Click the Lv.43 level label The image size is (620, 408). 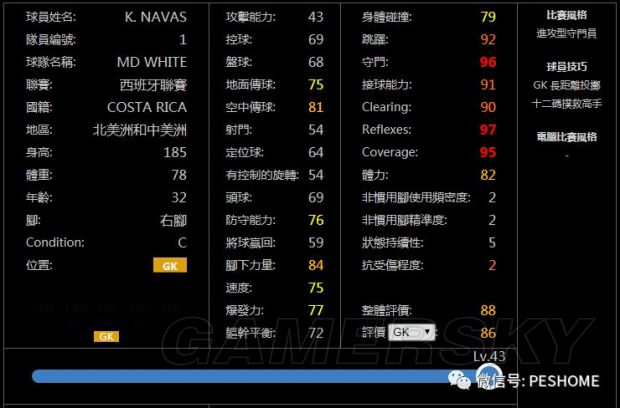coord(489,356)
